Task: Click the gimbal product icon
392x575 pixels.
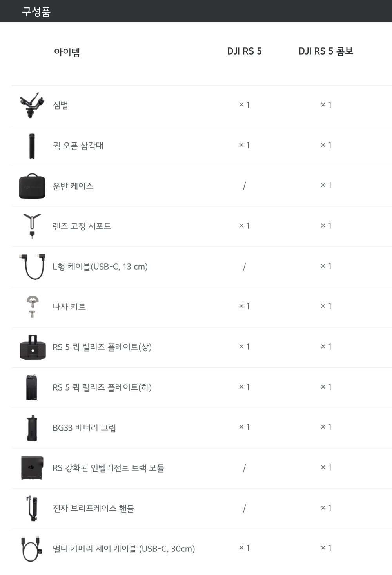Action: 32,105
